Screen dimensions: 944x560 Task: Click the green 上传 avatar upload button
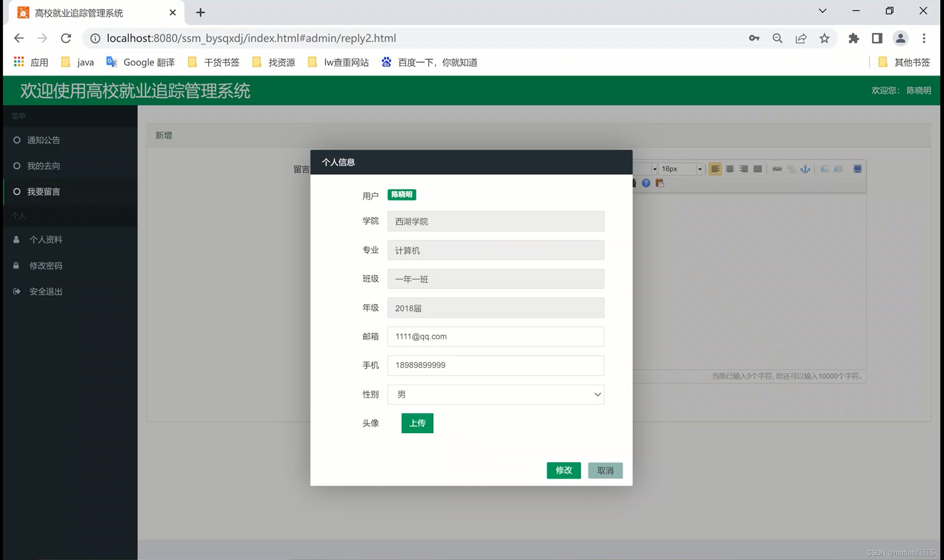pyautogui.click(x=417, y=423)
